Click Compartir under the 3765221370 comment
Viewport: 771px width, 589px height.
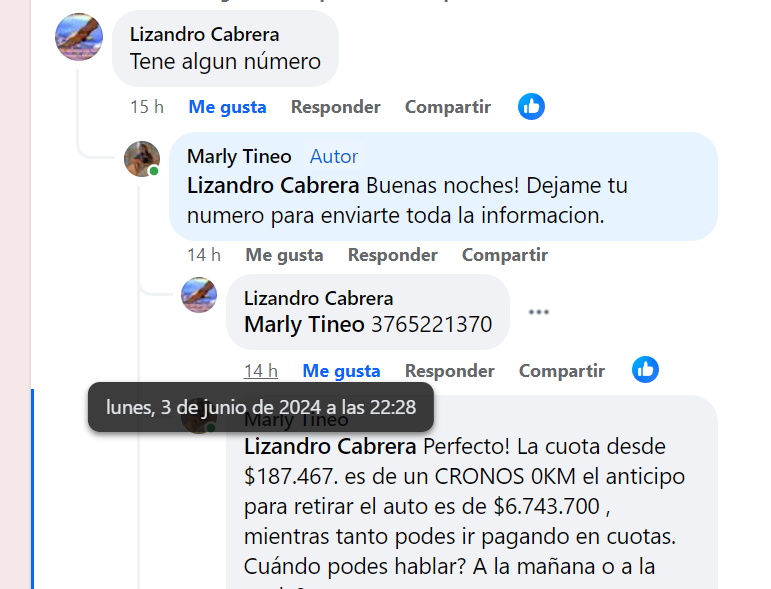click(562, 371)
